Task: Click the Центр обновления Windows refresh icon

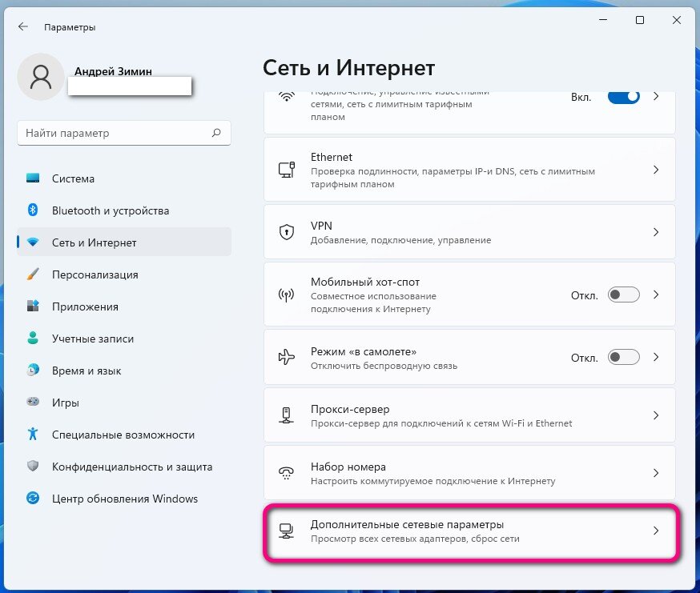Action: click(x=33, y=498)
